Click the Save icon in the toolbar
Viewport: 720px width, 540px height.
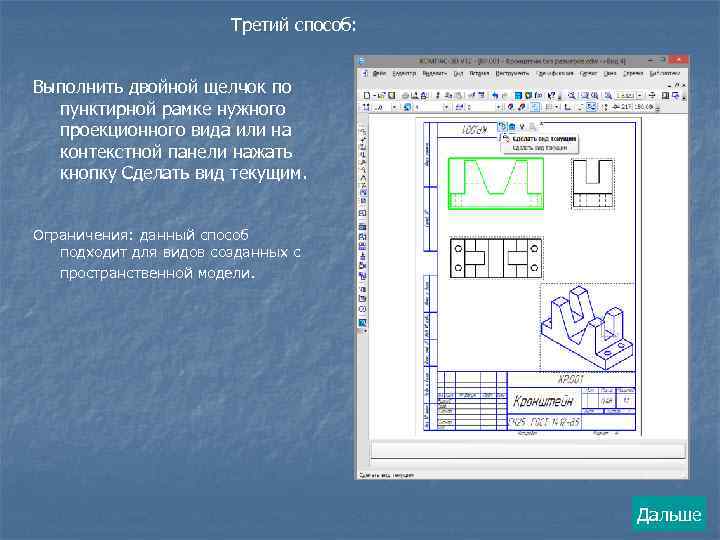click(392, 96)
